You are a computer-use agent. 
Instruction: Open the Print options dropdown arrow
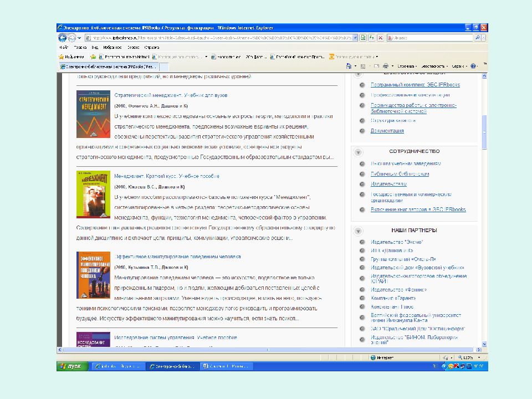pos(392,66)
